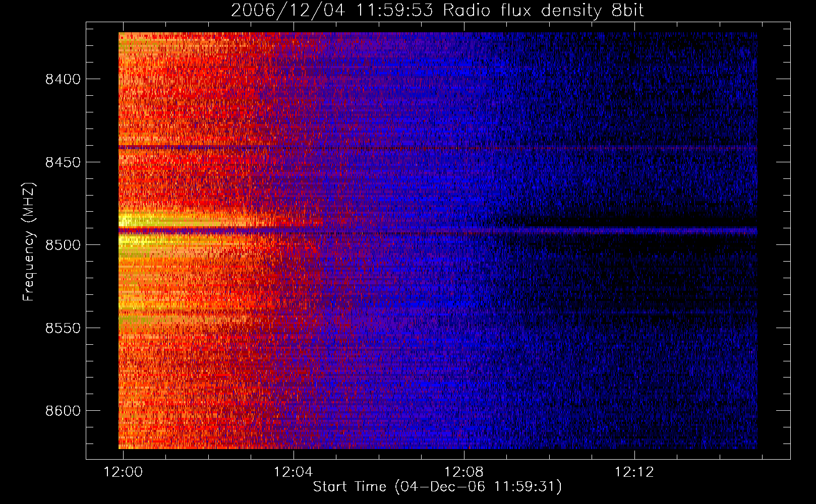The height and width of the screenshot is (504, 816).
Task: Select the 'Frequency (MHZ)' axis label
Action: click(x=29, y=242)
